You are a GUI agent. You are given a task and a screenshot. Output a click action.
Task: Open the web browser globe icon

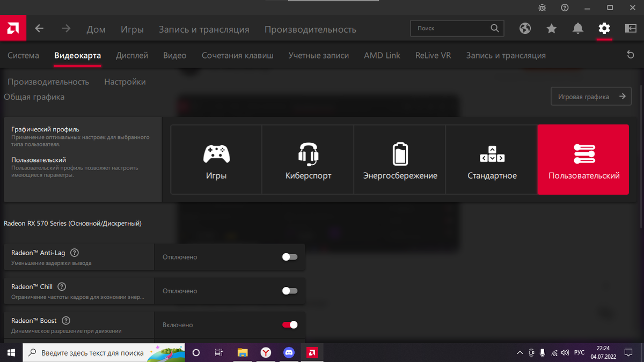525,28
